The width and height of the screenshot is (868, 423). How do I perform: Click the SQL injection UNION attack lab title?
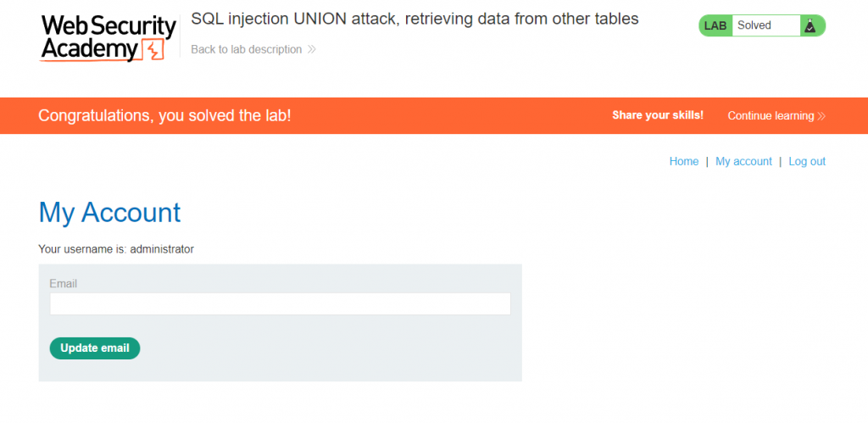pyautogui.click(x=415, y=18)
